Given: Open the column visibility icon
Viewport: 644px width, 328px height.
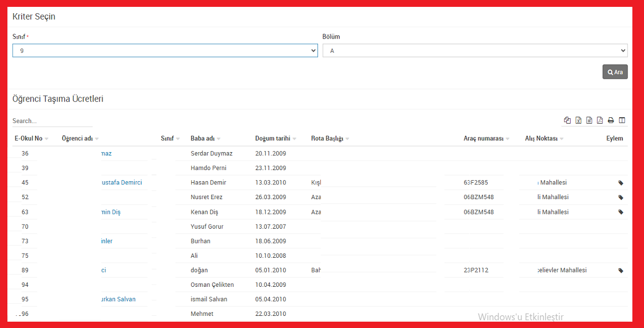Looking at the screenshot, I should [x=622, y=120].
